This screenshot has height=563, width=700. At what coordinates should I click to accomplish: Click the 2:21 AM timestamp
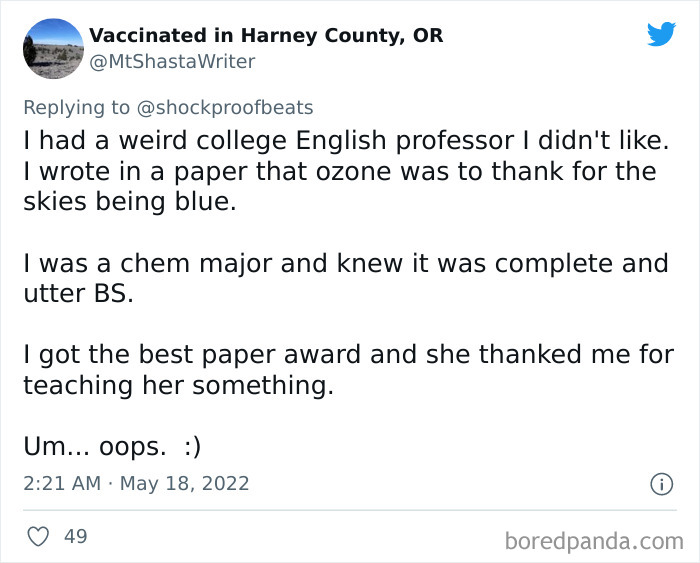coord(61,484)
